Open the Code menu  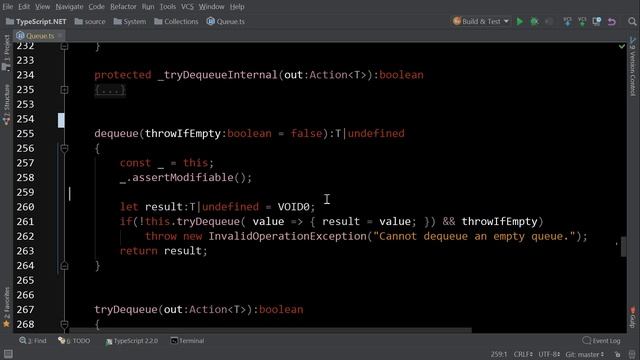[96, 7]
